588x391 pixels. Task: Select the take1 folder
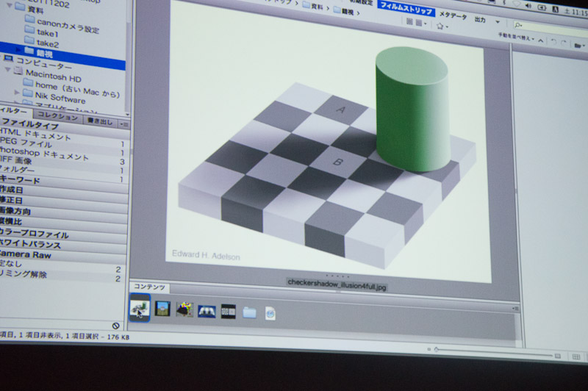[x=42, y=32]
